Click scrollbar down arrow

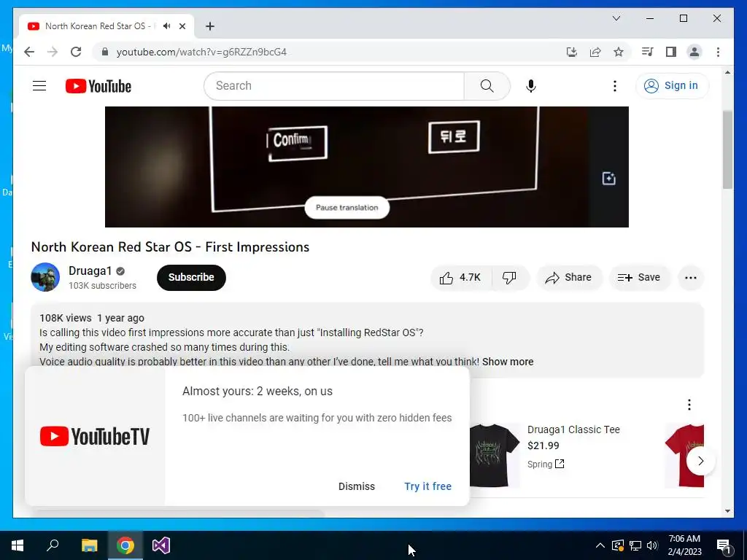click(x=727, y=511)
